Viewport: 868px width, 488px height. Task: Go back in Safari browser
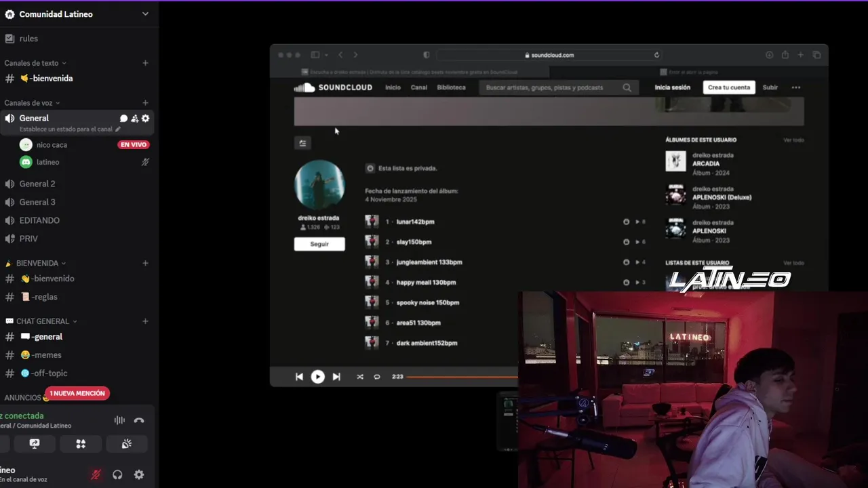(340, 55)
